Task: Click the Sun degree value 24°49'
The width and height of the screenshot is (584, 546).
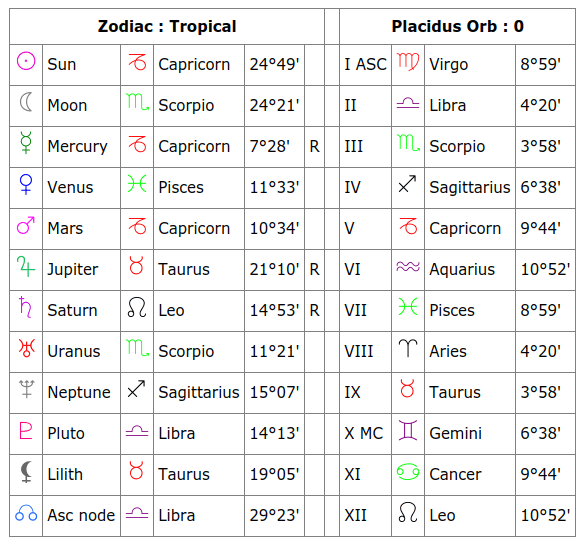Action: [x=274, y=64]
